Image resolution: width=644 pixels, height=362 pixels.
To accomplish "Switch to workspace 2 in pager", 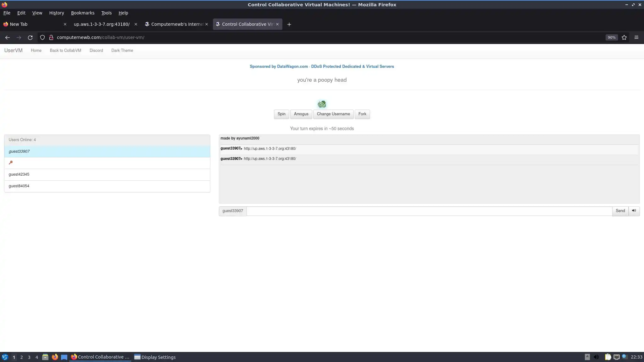I will point(21,357).
